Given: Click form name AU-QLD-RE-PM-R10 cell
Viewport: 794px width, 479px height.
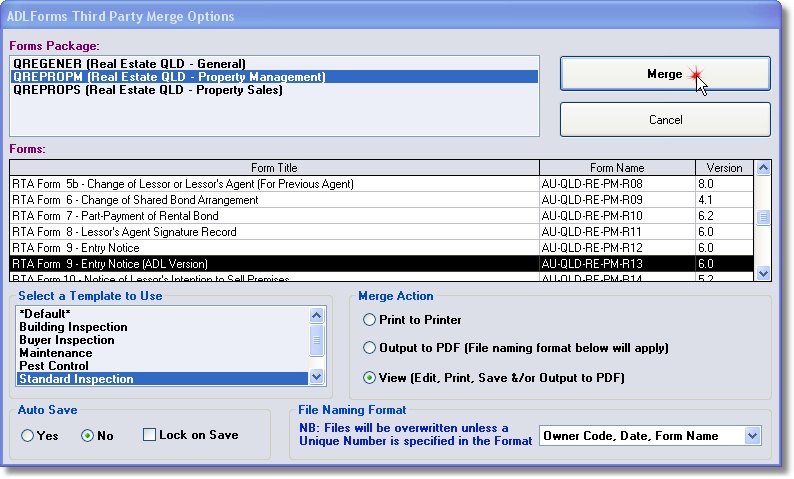Looking at the screenshot, I should [617, 216].
